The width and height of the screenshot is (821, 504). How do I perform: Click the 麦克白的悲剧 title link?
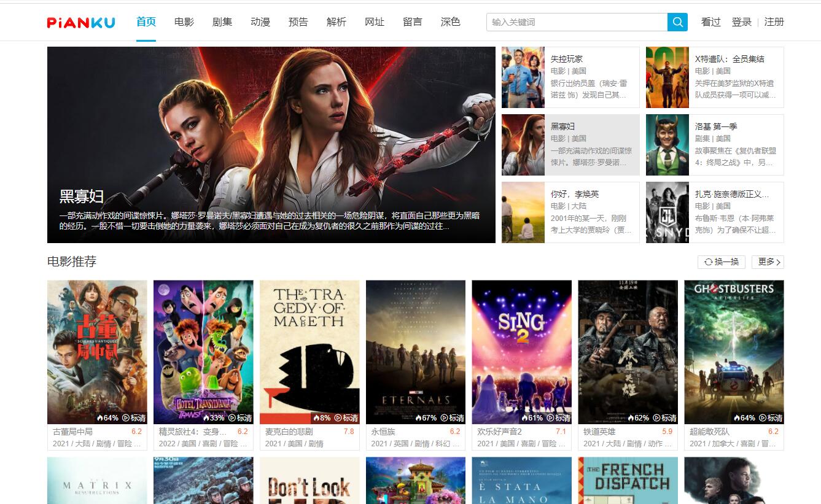289,432
